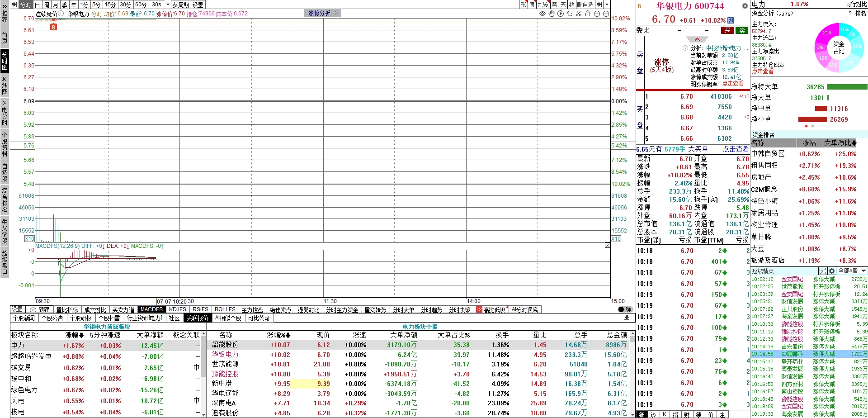Click the zoom out minus circle icon
Image resolution: width=868 pixels, height=418 pixels.
pyautogui.click(x=606, y=14)
